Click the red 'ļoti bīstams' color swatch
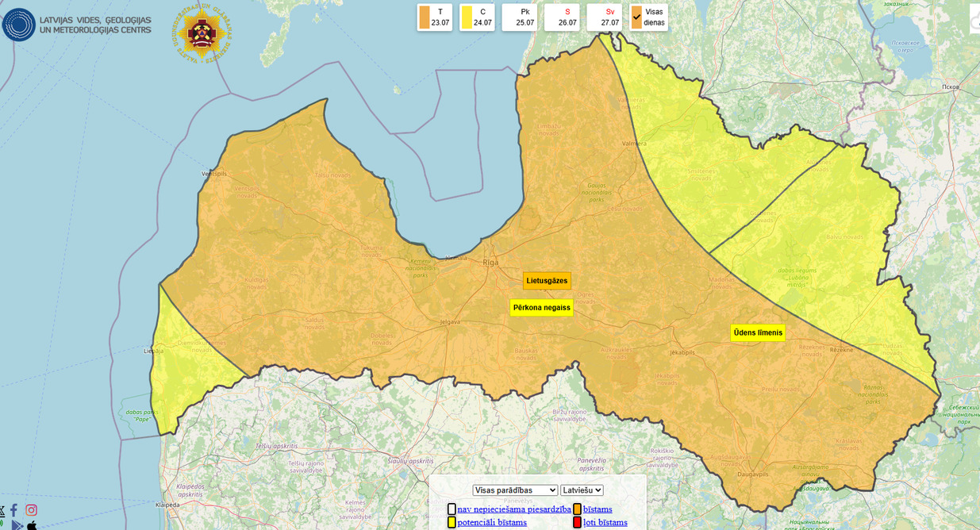 (577, 522)
